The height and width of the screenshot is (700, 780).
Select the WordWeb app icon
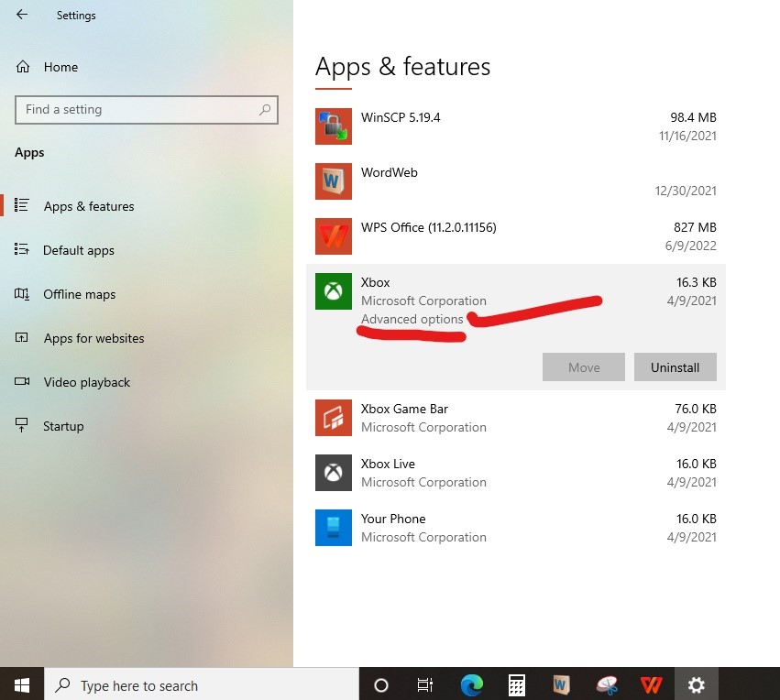(334, 181)
